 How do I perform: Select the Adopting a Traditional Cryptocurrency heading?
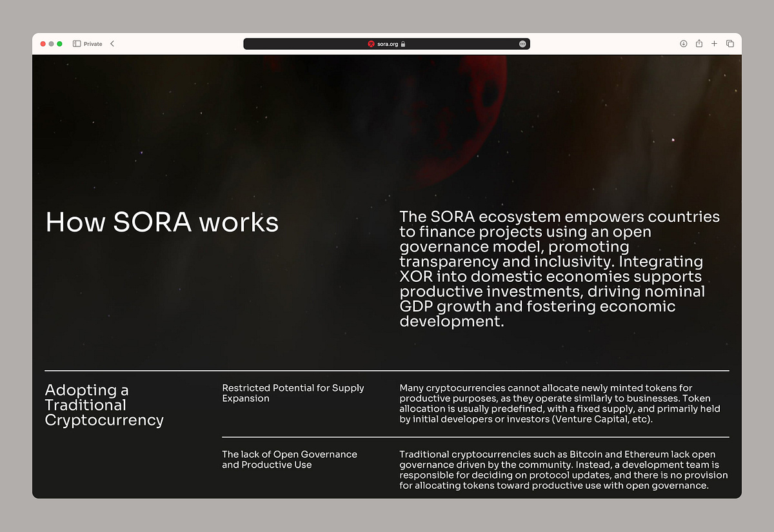(104, 405)
